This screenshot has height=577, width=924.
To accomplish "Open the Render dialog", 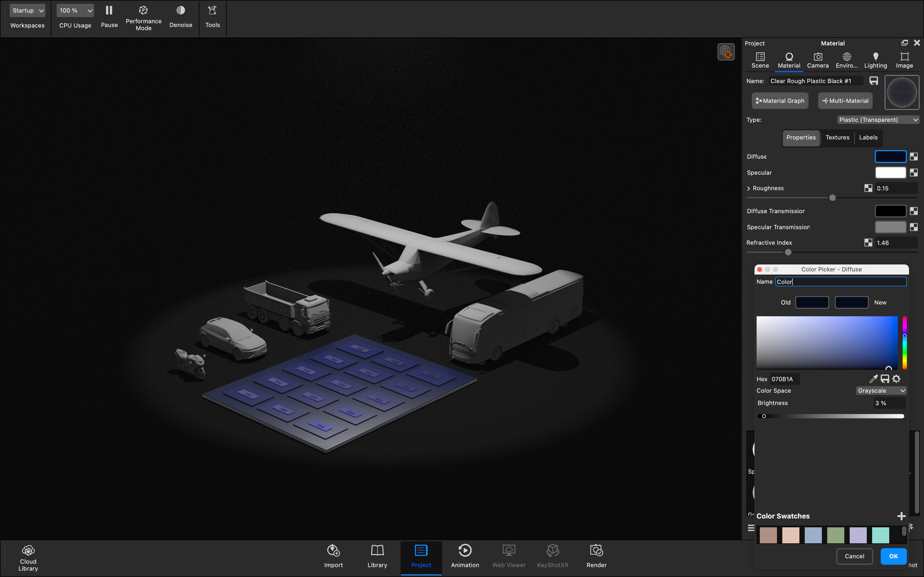I will (x=596, y=550).
